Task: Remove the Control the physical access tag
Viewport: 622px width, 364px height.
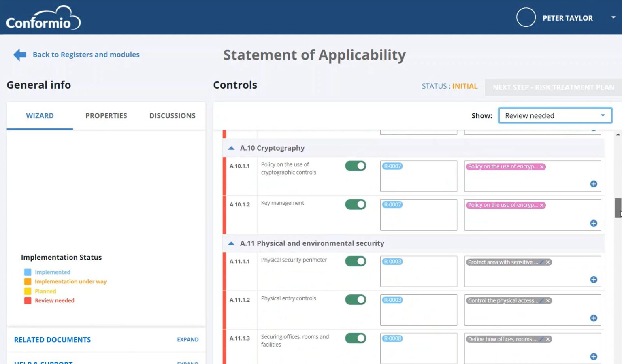Action: 548,300
